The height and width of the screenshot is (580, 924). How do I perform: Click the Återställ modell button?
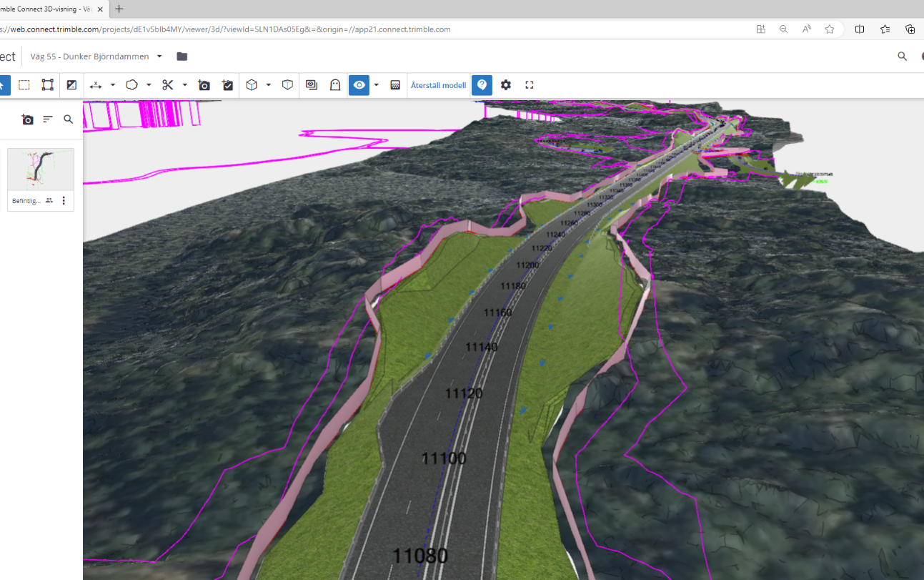click(438, 84)
